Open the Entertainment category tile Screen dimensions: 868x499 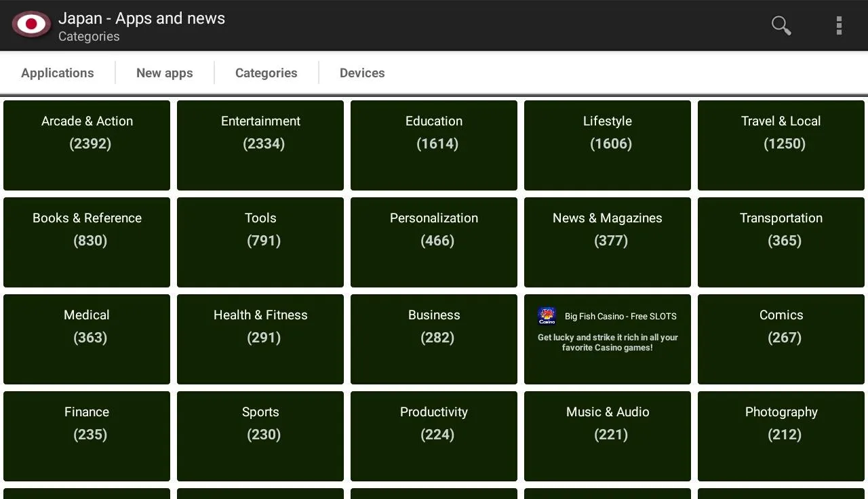260,145
